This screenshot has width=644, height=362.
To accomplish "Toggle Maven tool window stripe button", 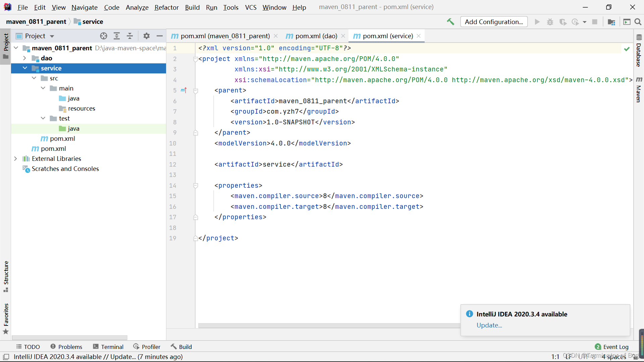I will (639, 89).
